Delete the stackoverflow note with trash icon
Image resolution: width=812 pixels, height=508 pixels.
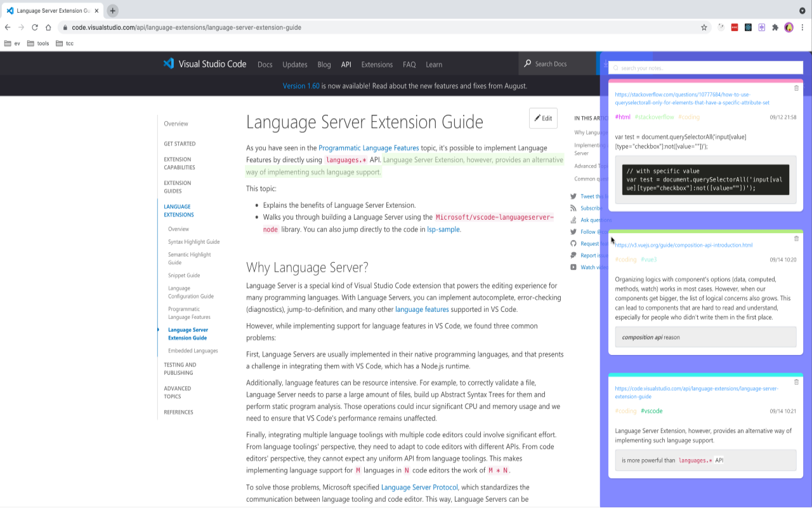point(797,88)
